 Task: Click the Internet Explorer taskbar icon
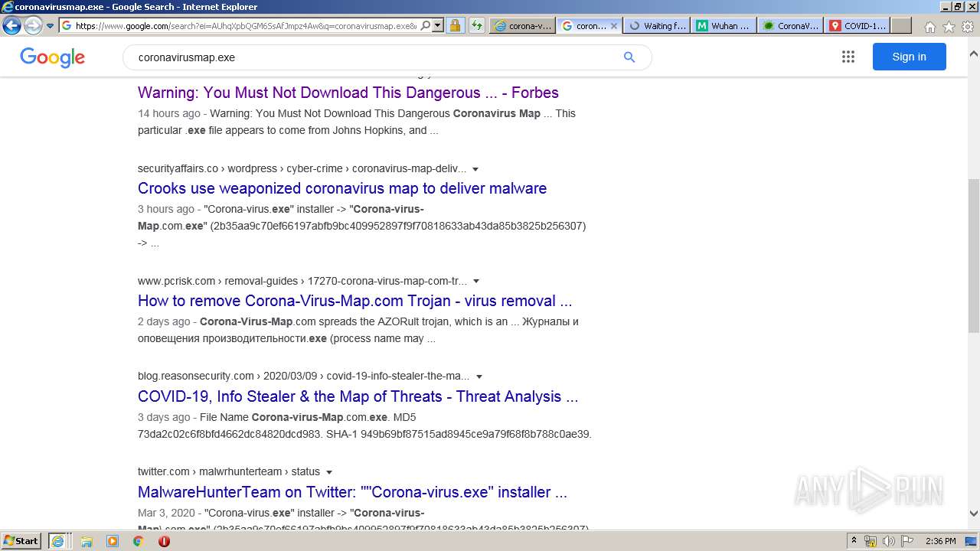click(x=57, y=541)
